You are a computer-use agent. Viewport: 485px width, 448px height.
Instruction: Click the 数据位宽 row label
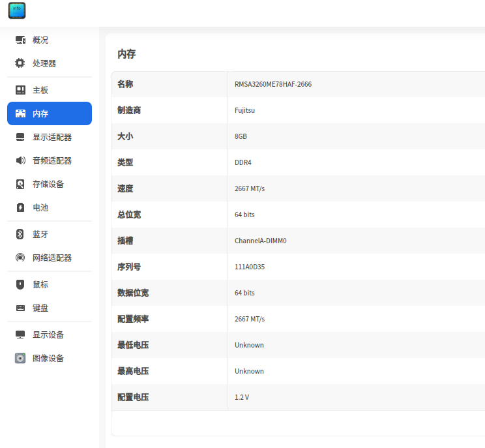(133, 293)
